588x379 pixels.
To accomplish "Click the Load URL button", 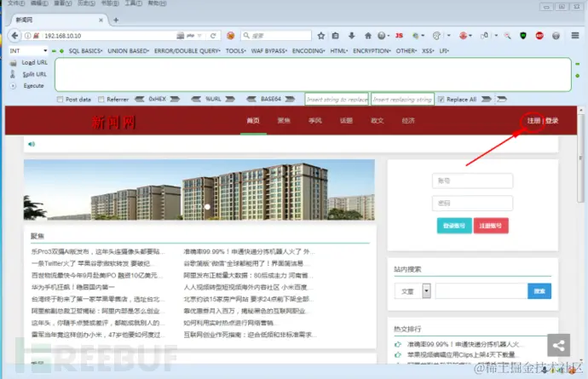I will [x=34, y=62].
